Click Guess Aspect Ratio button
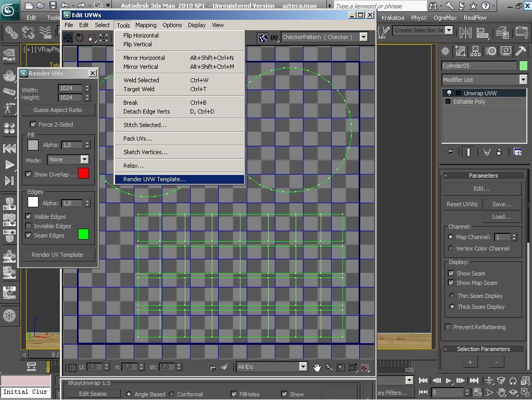The image size is (532, 400). pyautogui.click(x=58, y=110)
